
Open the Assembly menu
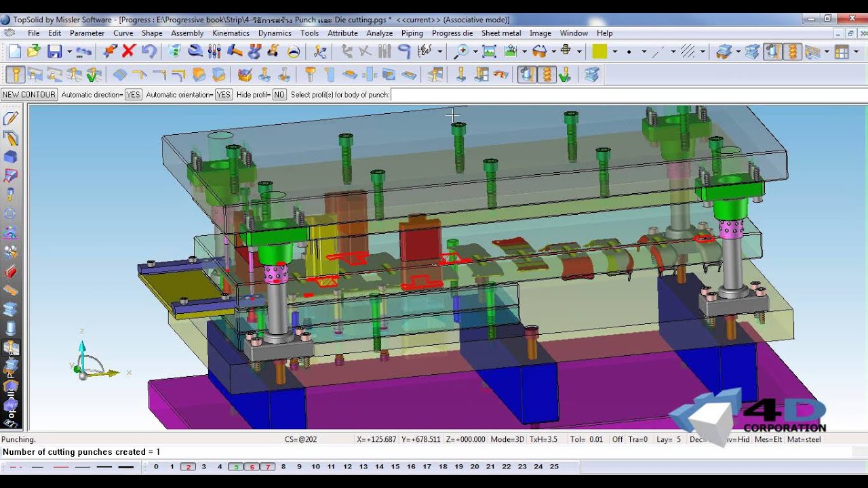coord(187,33)
